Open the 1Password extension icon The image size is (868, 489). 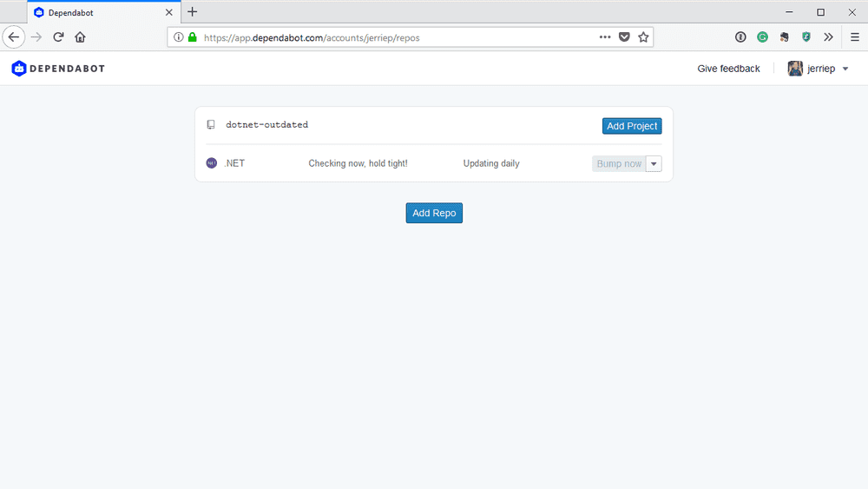[740, 37]
